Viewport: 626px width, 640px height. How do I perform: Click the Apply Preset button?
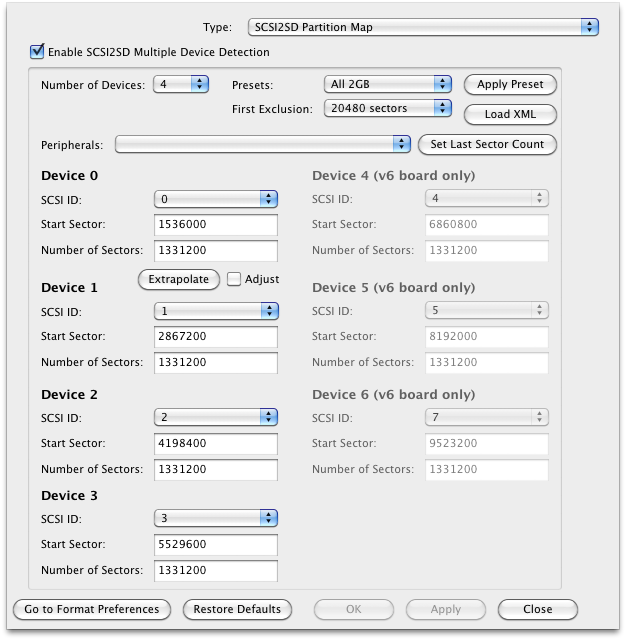510,84
